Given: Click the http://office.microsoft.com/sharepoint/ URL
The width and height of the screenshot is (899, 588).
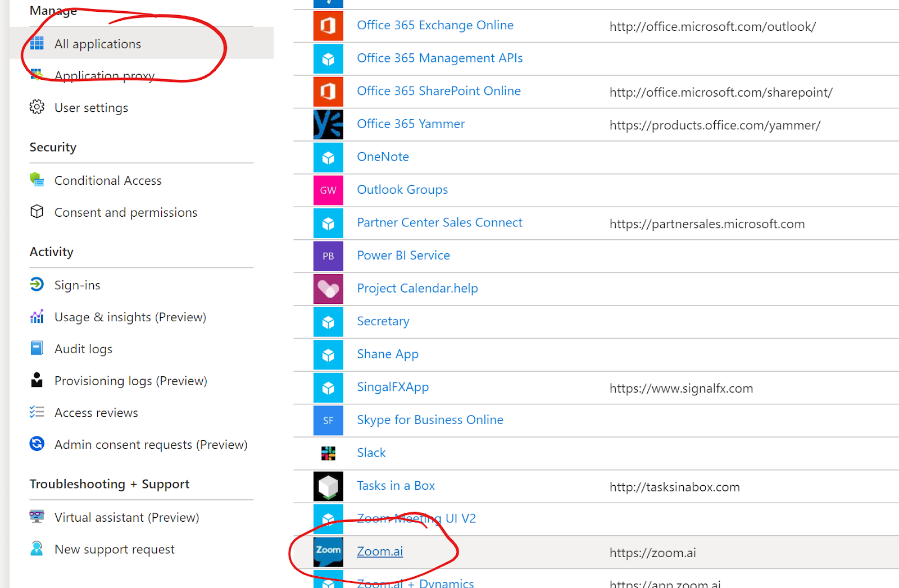Looking at the screenshot, I should 721,92.
